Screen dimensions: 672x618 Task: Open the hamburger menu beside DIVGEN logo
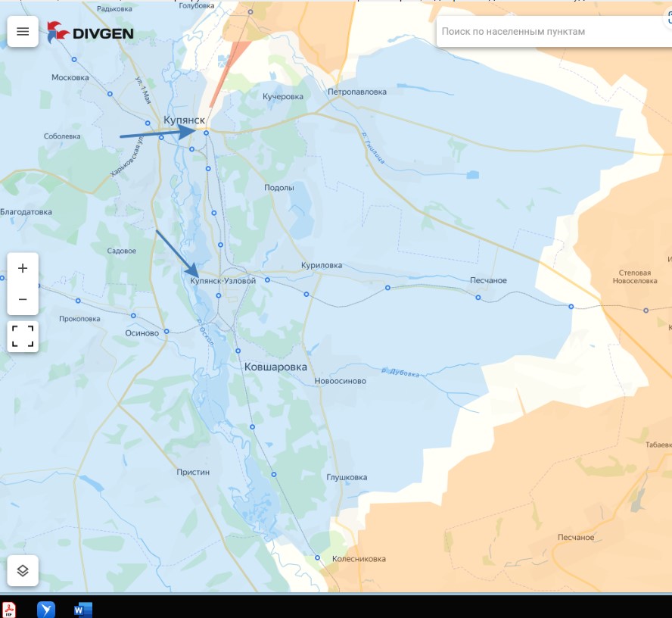point(23,32)
